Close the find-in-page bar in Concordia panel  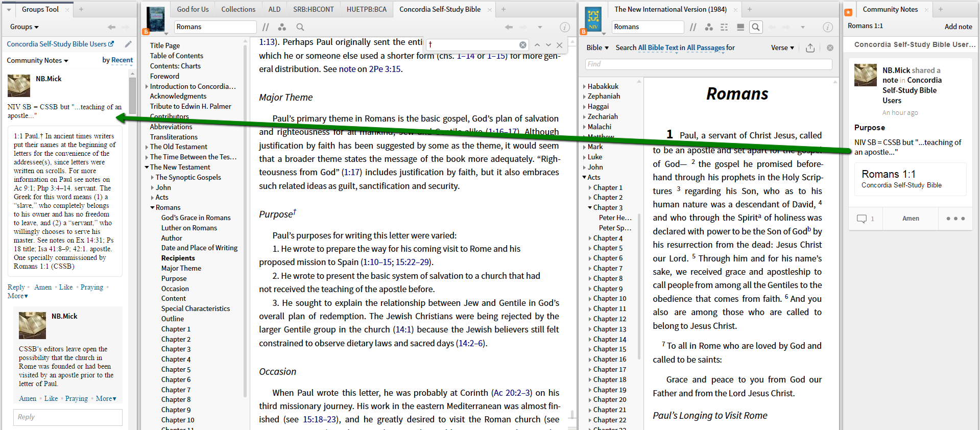pos(560,45)
